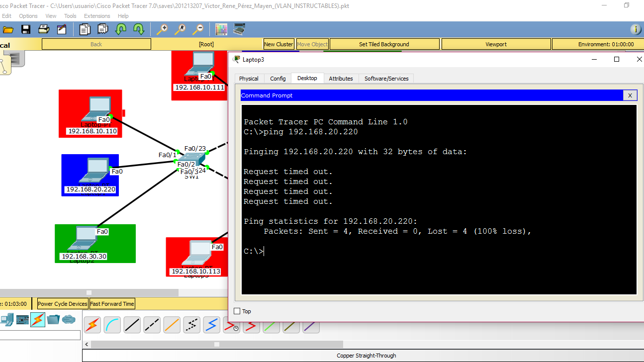Choose the Console cable connection

tap(112, 325)
